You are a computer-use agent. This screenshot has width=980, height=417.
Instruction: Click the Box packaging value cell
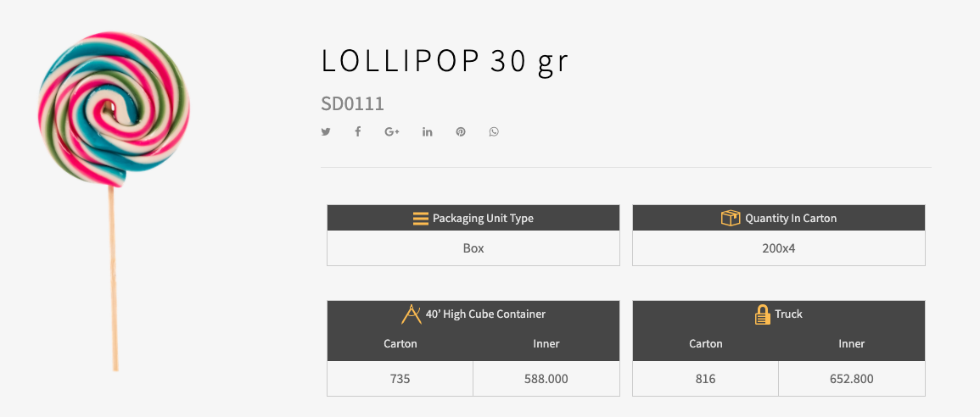pyautogui.click(x=473, y=248)
